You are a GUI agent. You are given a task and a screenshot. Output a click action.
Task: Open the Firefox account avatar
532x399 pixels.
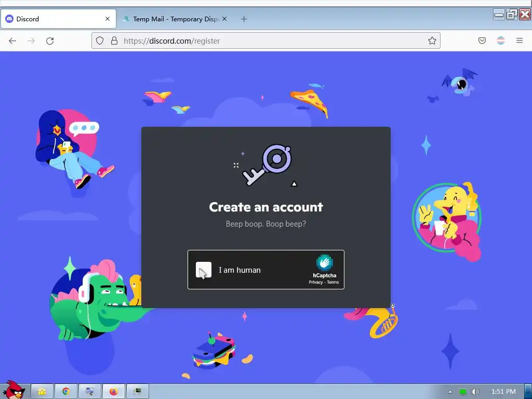tap(501, 41)
